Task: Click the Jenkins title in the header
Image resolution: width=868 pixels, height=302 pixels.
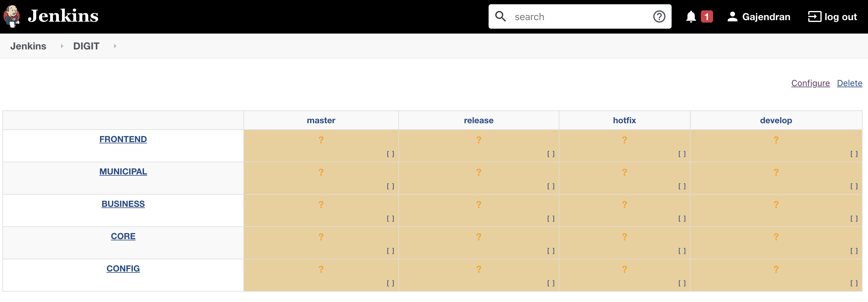Action: tap(63, 16)
